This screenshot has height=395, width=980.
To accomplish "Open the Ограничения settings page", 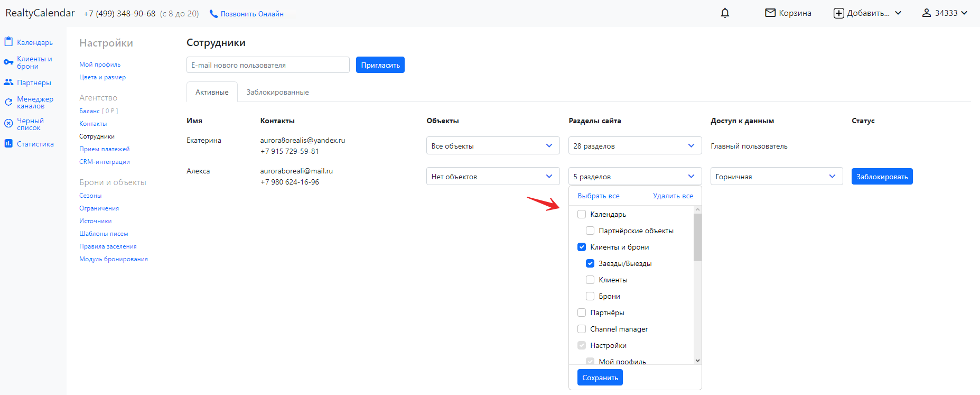I will pyautogui.click(x=99, y=208).
